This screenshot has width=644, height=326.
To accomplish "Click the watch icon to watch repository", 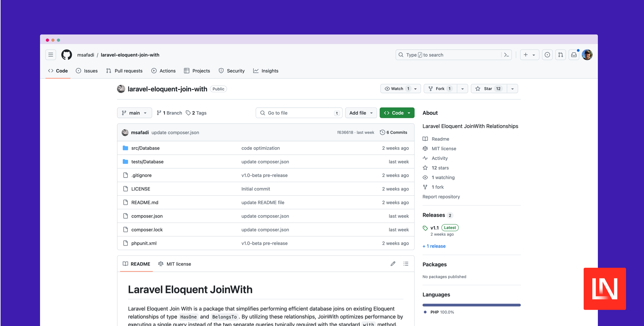I will (387, 89).
